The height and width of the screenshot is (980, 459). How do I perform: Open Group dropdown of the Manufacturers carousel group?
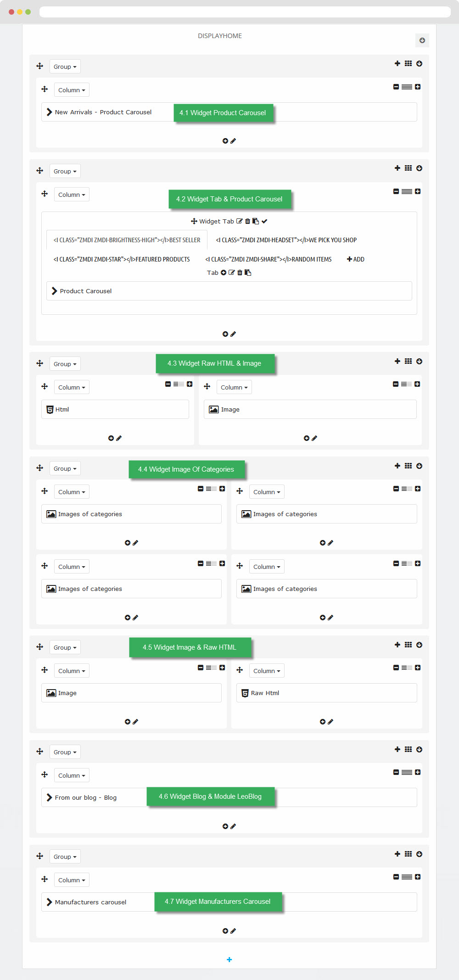(x=65, y=857)
